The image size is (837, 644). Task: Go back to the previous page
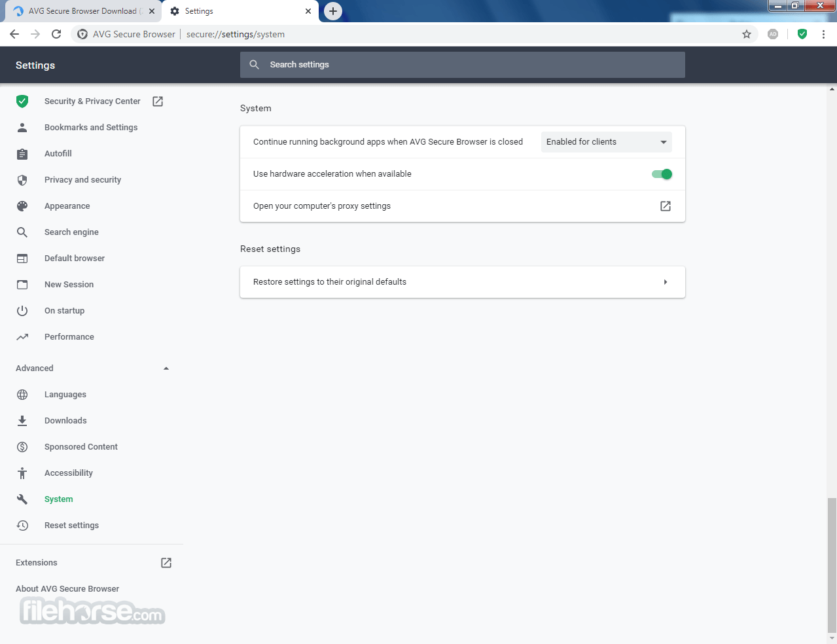(14, 34)
